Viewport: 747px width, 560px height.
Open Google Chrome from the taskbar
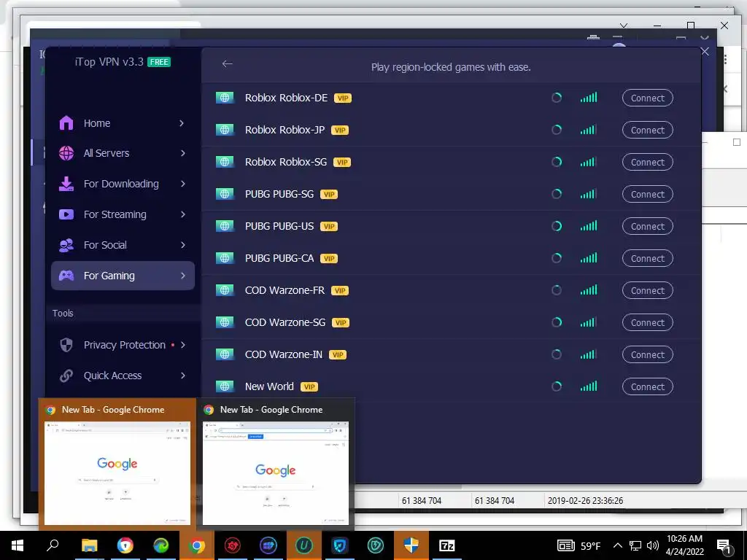tap(197, 545)
